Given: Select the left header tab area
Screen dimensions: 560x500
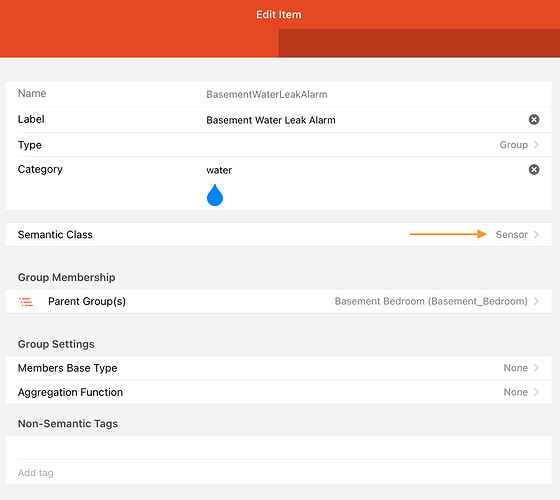Looking at the screenshot, I should (x=139, y=43).
